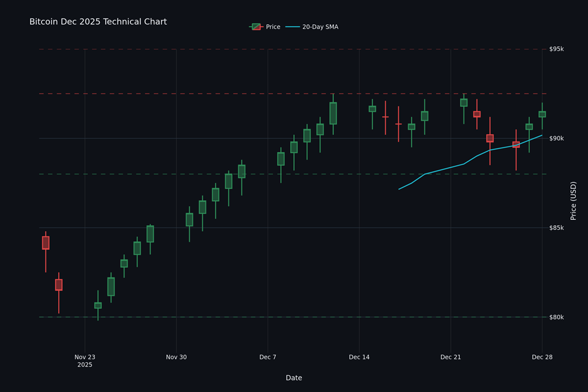This screenshot has height=392, width=588.
Task: Click the $95k y-axis tick label
Action: click(x=556, y=49)
